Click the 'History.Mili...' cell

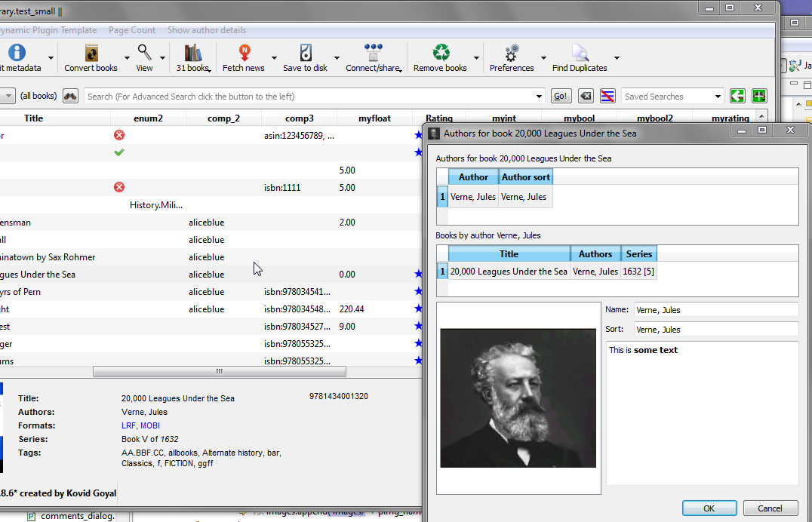tap(156, 205)
